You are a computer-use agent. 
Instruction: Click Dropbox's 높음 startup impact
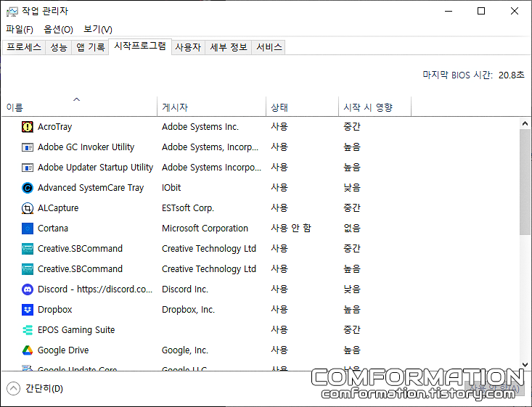point(352,310)
